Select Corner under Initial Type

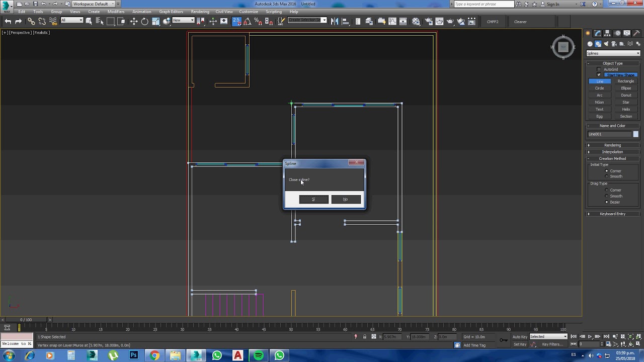click(x=606, y=171)
